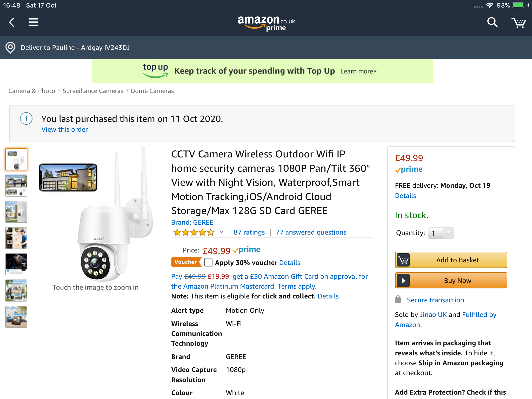Tap the back arrow icon

click(12, 22)
